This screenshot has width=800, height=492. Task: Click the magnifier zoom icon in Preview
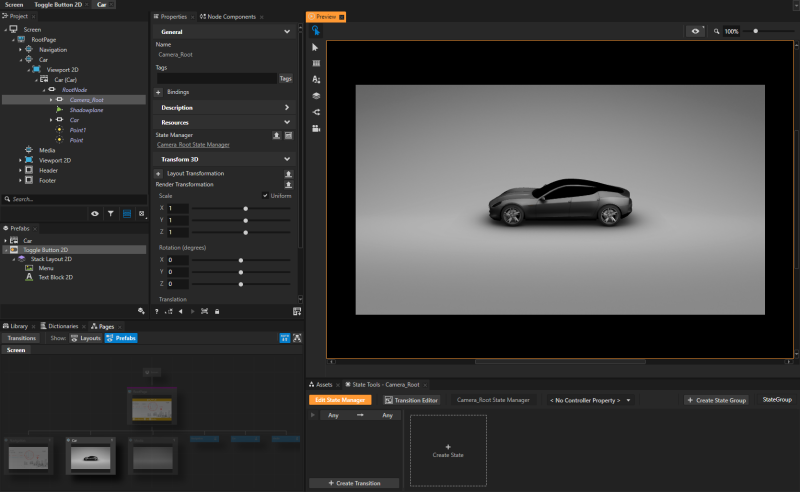[x=717, y=32]
